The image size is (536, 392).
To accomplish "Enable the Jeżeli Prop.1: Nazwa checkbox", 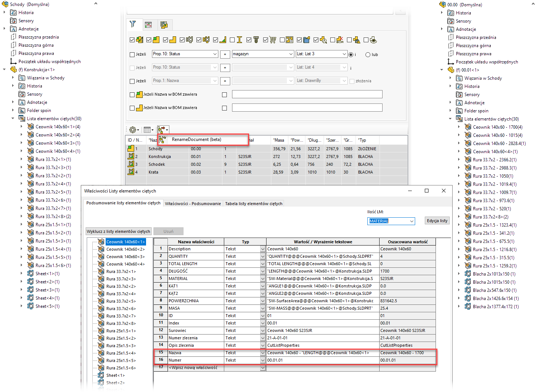I will tap(132, 81).
